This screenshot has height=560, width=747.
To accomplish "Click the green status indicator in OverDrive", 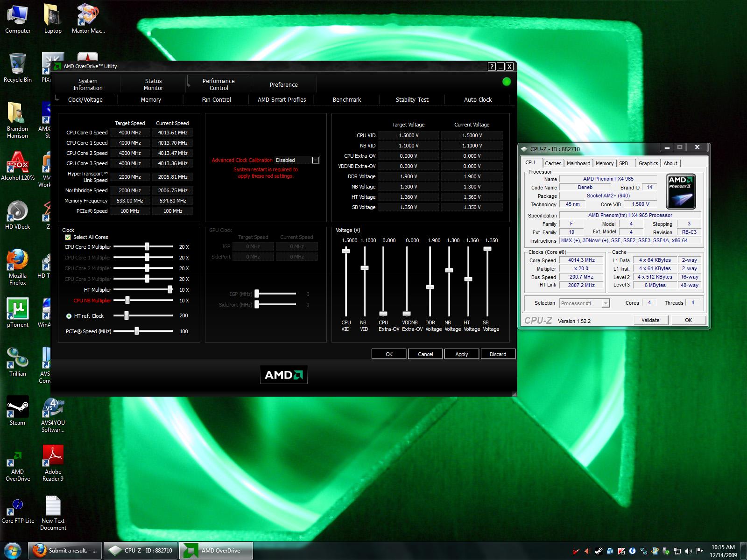I will (x=507, y=82).
